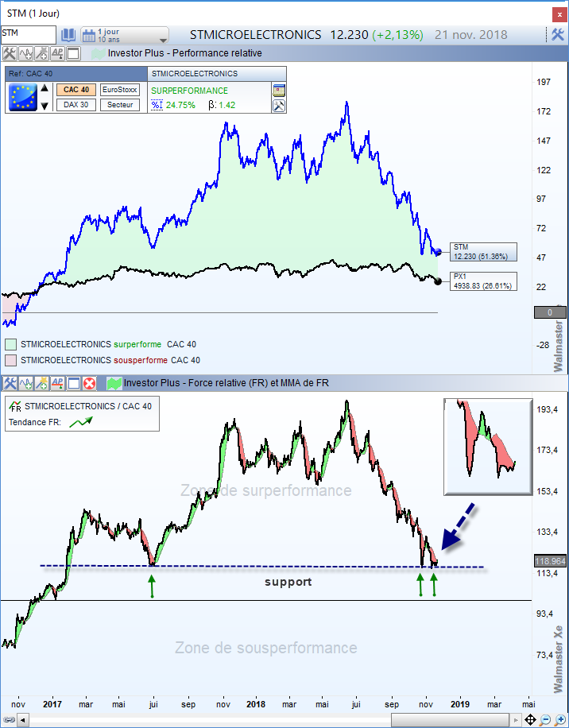
Task: Open the wrench settings icon in the comparison box
Action: [279, 106]
